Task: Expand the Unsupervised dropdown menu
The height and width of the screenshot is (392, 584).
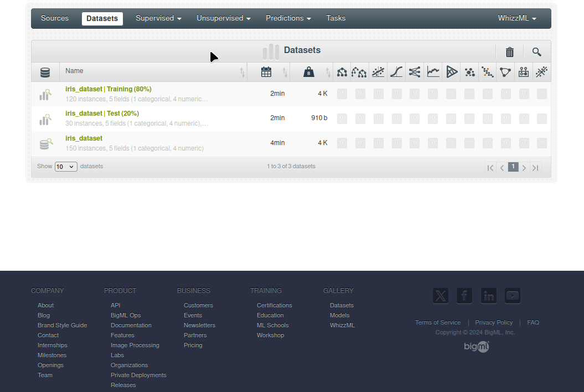Action: pos(224,18)
